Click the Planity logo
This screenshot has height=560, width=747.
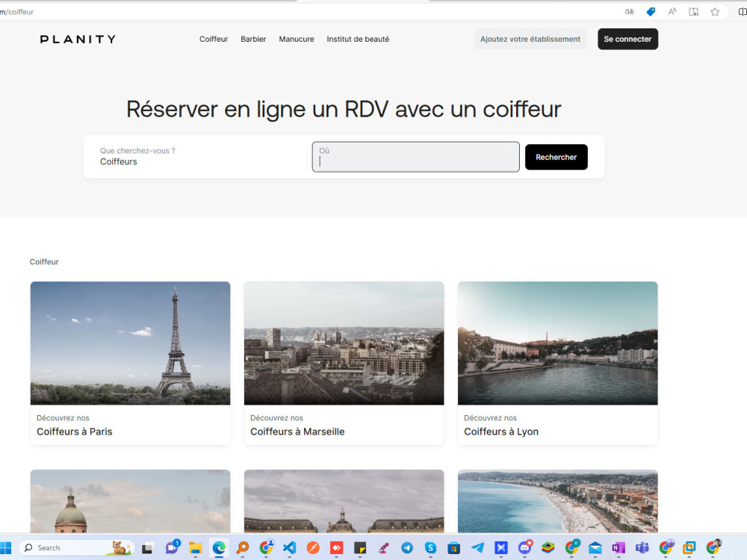(78, 39)
